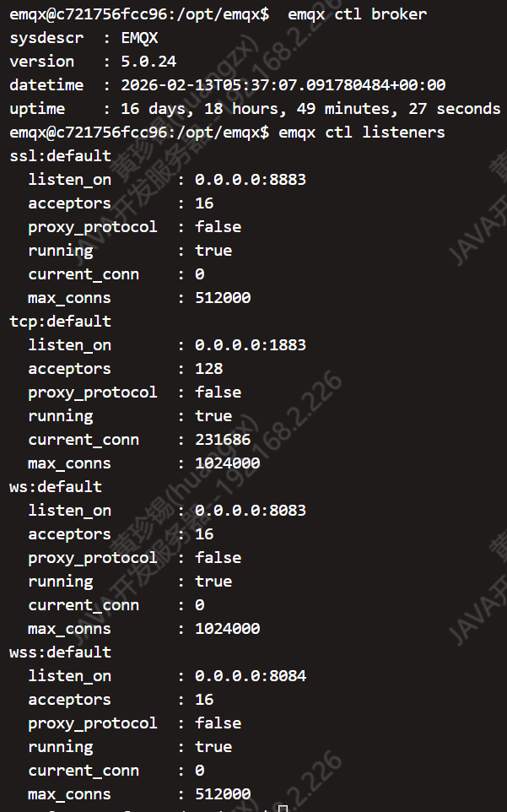Viewport: 507px width, 812px height.
Task: Click the tcp max_conns value 1024000
Action: click(x=227, y=463)
